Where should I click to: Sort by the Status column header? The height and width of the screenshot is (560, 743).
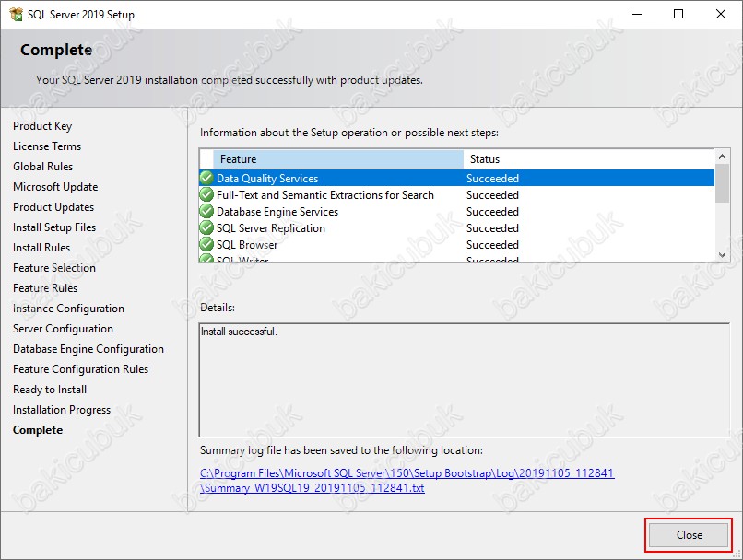(589, 159)
